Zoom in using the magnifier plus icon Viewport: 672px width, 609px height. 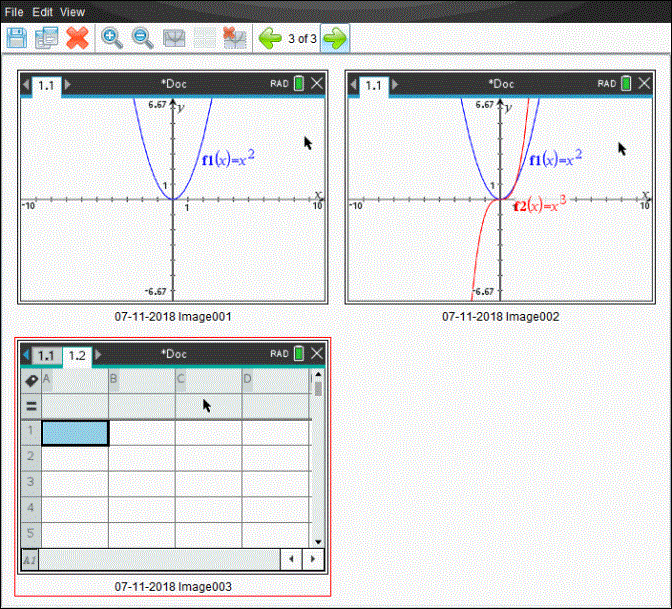point(113,38)
